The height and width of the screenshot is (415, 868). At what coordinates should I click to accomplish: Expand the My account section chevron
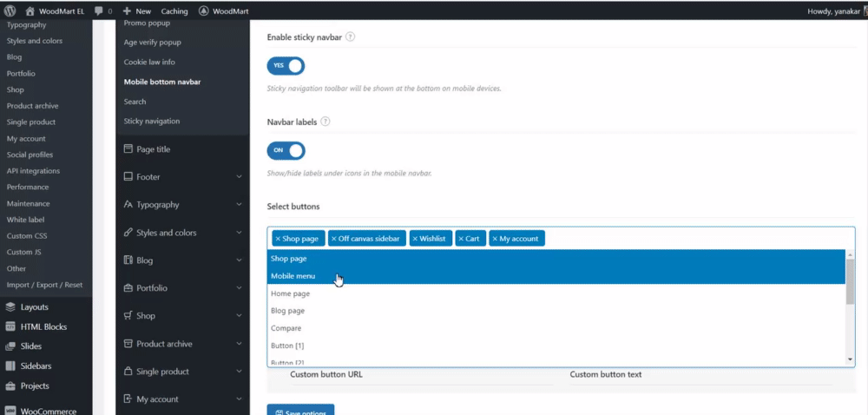[240, 399]
